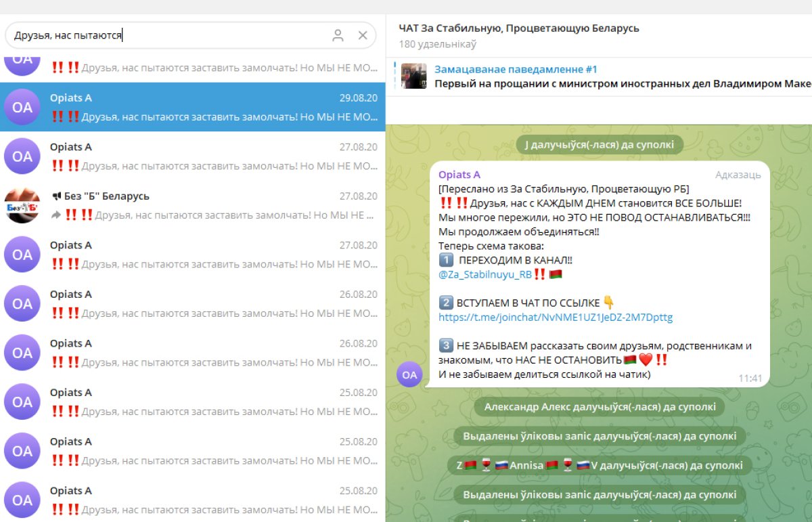
Task: Click the keycap 3 emoji before "НЕ ЗАБЫВАЕМ"
Action: click(x=445, y=345)
